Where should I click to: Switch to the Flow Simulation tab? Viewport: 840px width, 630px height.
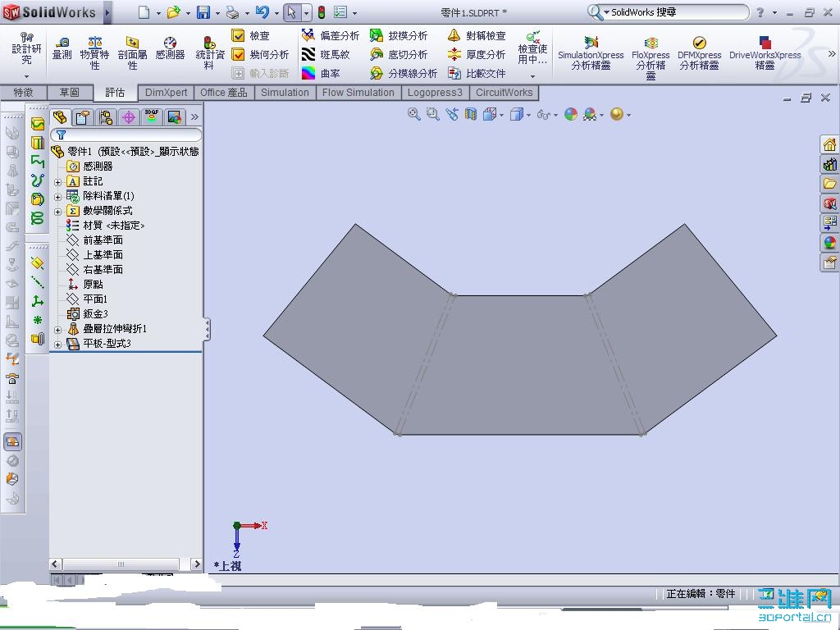358,92
